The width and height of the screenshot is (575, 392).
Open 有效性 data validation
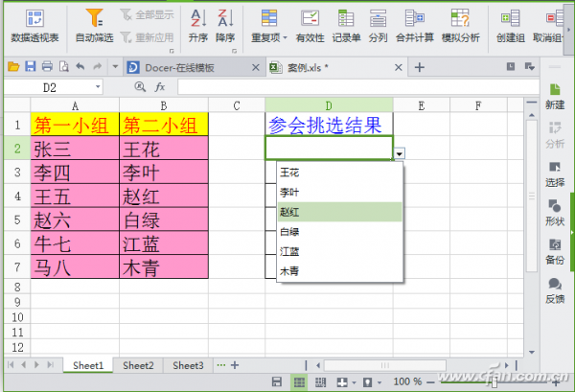coord(310,26)
